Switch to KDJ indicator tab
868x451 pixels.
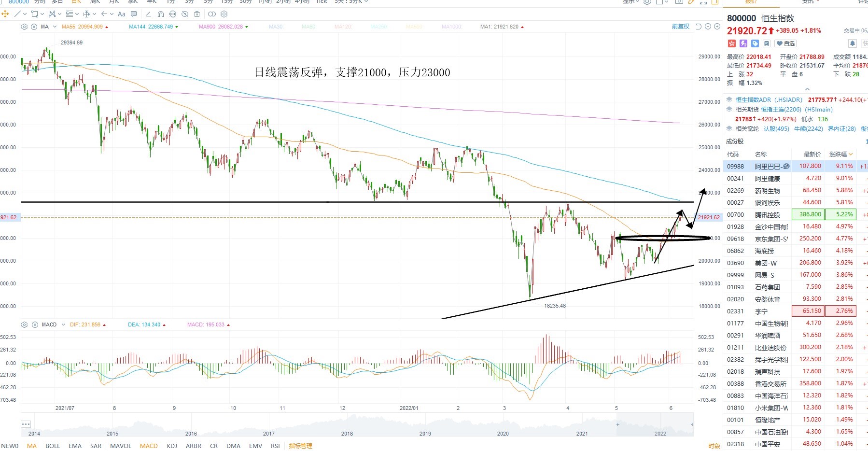(171, 446)
